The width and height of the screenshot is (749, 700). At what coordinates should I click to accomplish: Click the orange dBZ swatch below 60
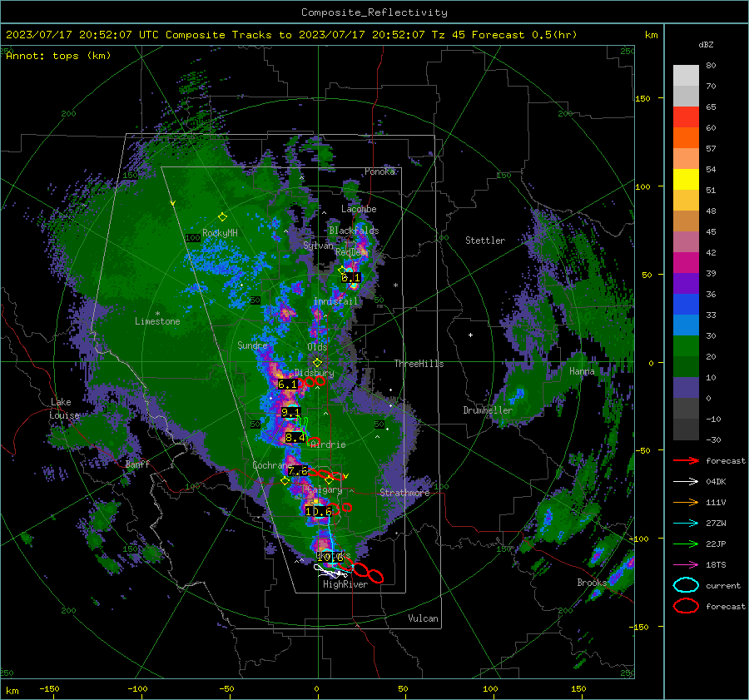[686, 137]
